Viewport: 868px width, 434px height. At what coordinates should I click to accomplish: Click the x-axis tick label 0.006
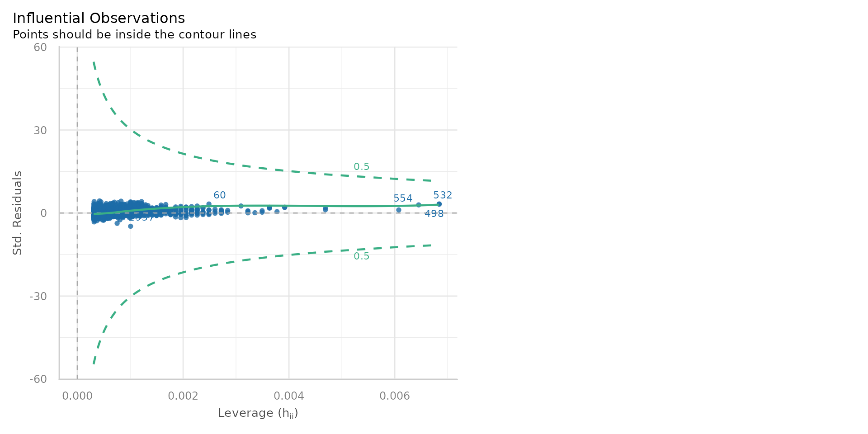[x=395, y=396]
